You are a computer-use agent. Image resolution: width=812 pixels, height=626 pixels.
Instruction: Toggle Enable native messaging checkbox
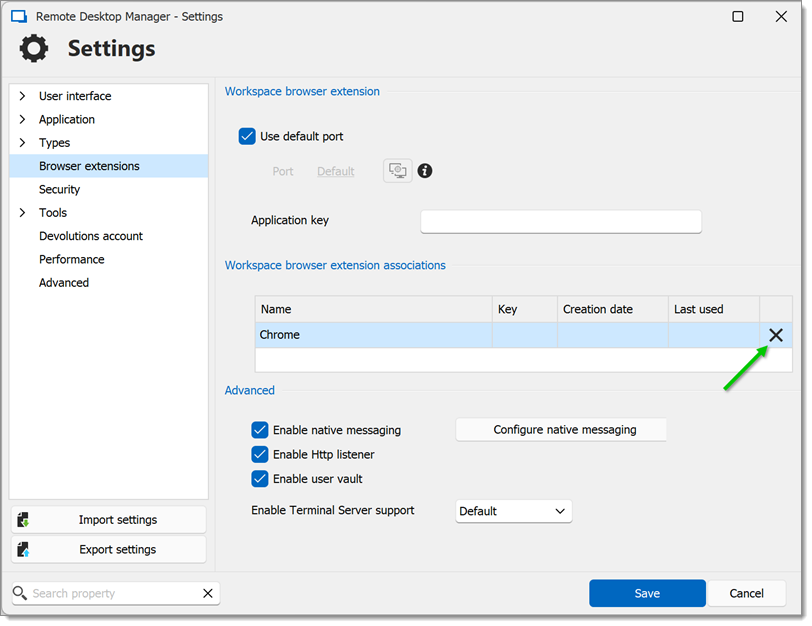click(260, 430)
